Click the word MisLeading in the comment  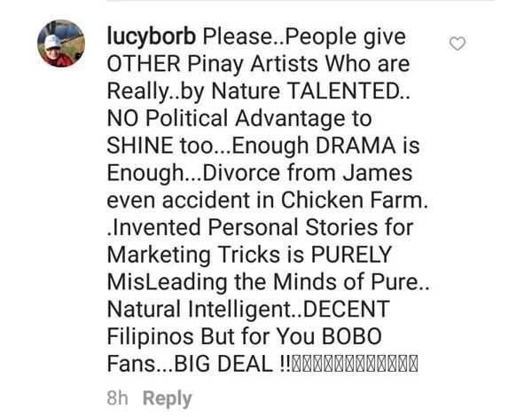167,282
